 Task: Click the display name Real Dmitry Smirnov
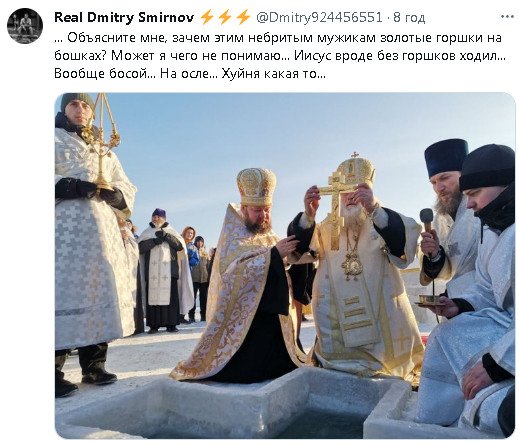coord(124,17)
